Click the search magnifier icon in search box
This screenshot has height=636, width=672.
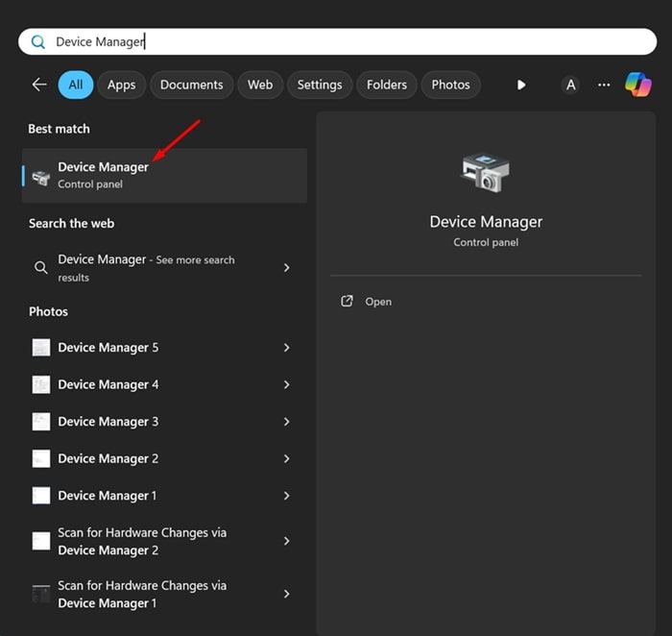pyautogui.click(x=38, y=41)
